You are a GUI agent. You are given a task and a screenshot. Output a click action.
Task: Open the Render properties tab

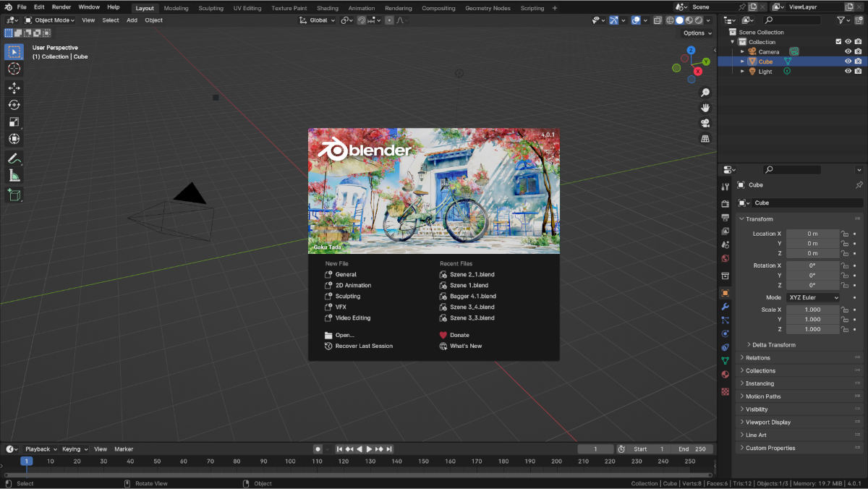[x=725, y=205]
